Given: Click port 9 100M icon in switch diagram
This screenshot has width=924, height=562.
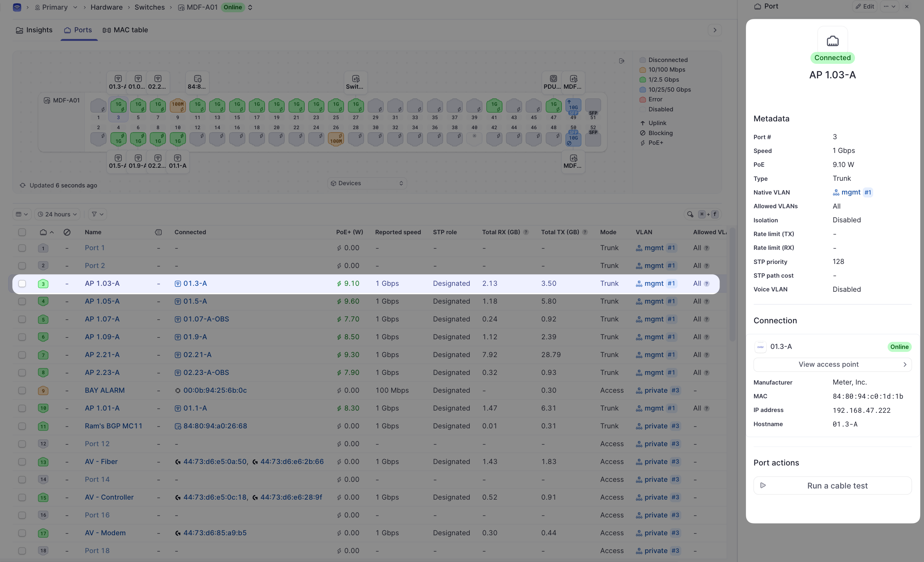Looking at the screenshot, I should coord(178,106).
